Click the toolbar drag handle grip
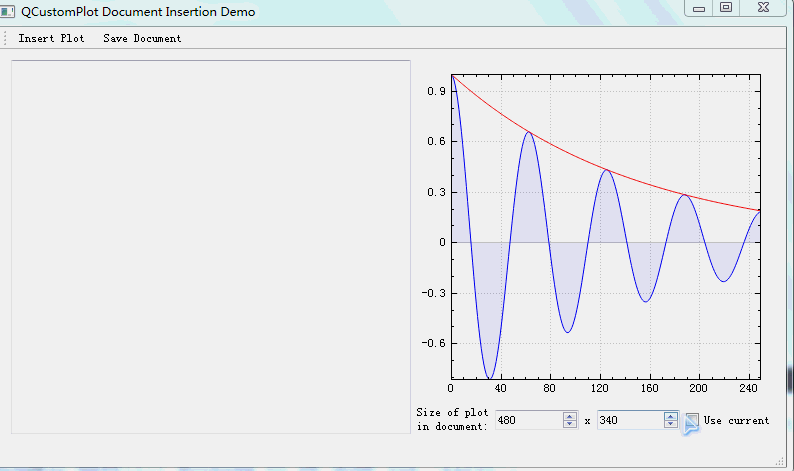Screen dimensions: 794x471 point(5,38)
